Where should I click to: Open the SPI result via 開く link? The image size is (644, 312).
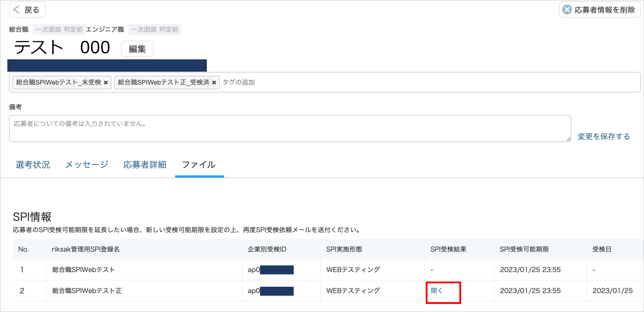point(436,291)
